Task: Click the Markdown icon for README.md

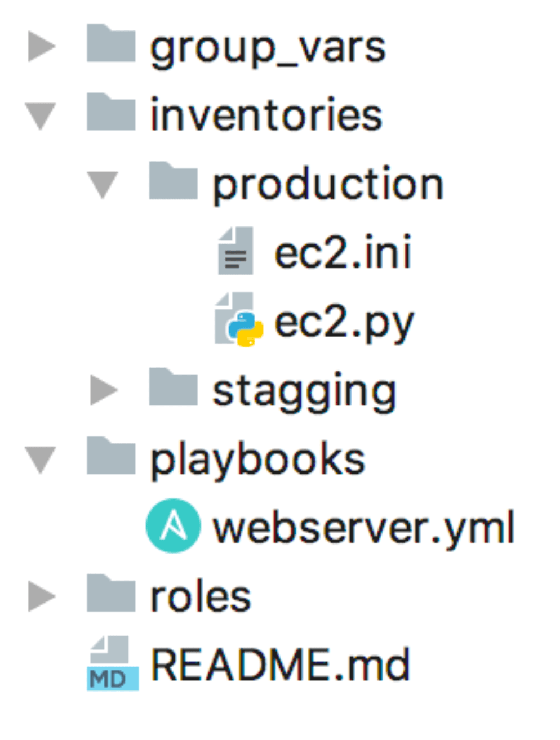Action: click(x=113, y=663)
